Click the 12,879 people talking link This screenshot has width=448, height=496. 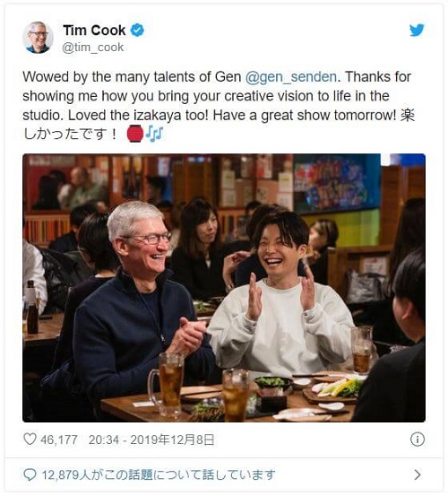pyautogui.click(x=159, y=474)
